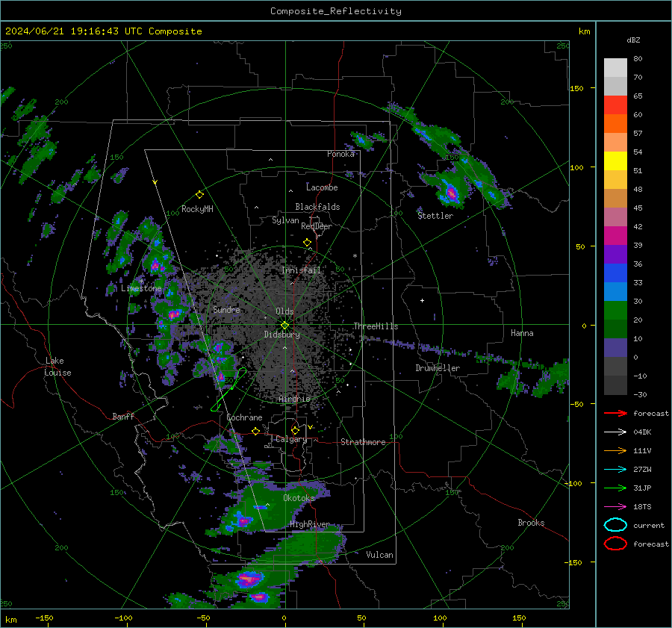Click the cyan 'current' ellipse legend icon
Viewport: 672px width, 628px height.
coord(615,525)
